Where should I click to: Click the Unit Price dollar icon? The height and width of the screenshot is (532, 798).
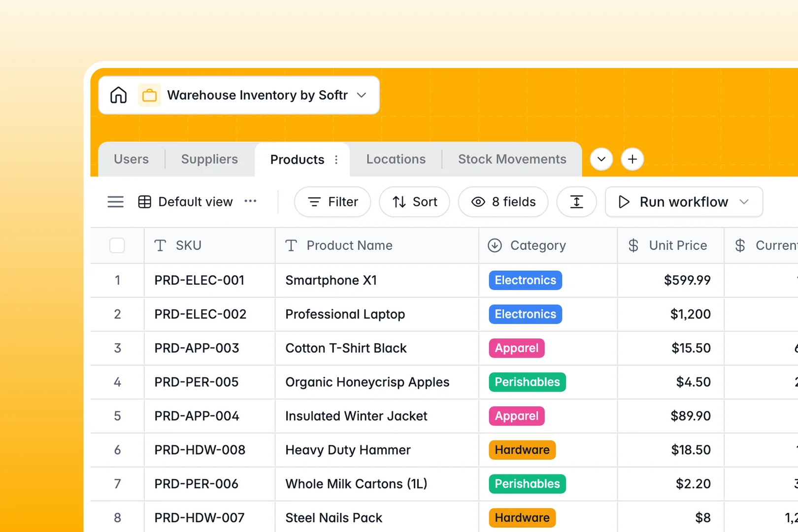coord(633,245)
